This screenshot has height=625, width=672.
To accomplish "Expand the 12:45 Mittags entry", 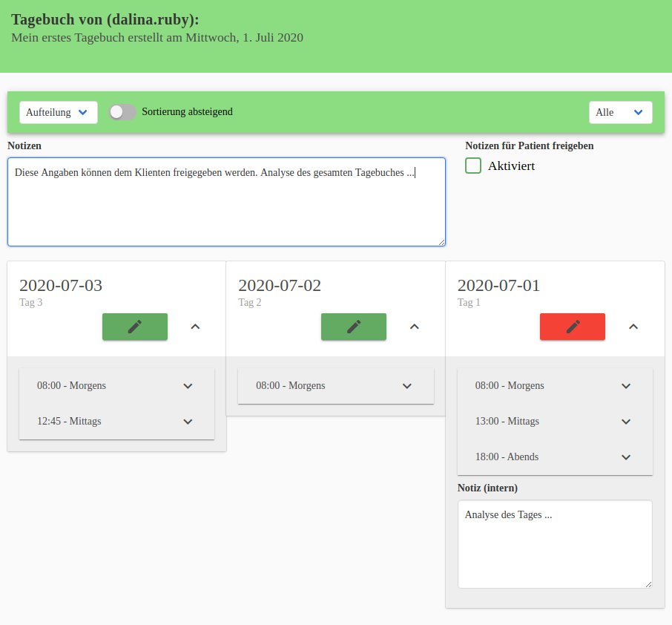I will pos(188,421).
